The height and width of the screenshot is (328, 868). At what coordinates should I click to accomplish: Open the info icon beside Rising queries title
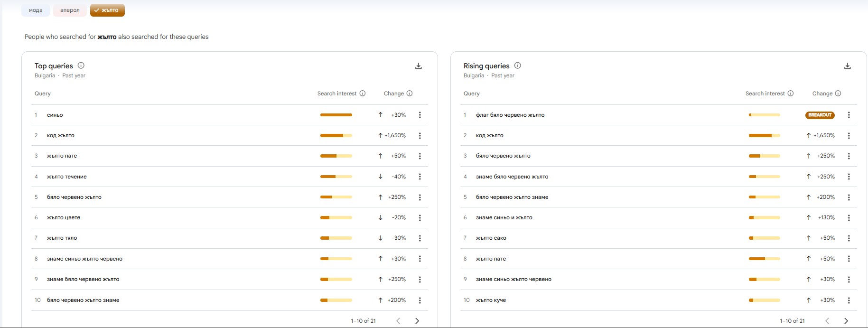pos(517,66)
